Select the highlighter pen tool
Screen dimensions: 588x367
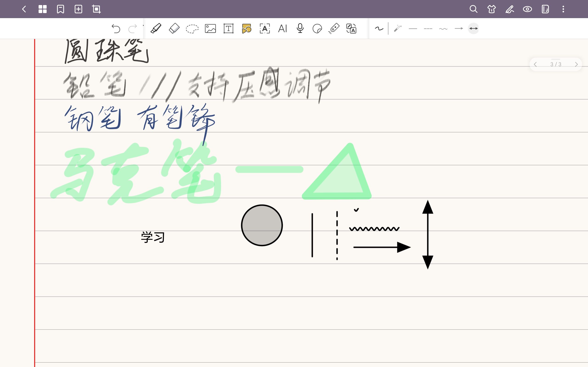(x=156, y=28)
